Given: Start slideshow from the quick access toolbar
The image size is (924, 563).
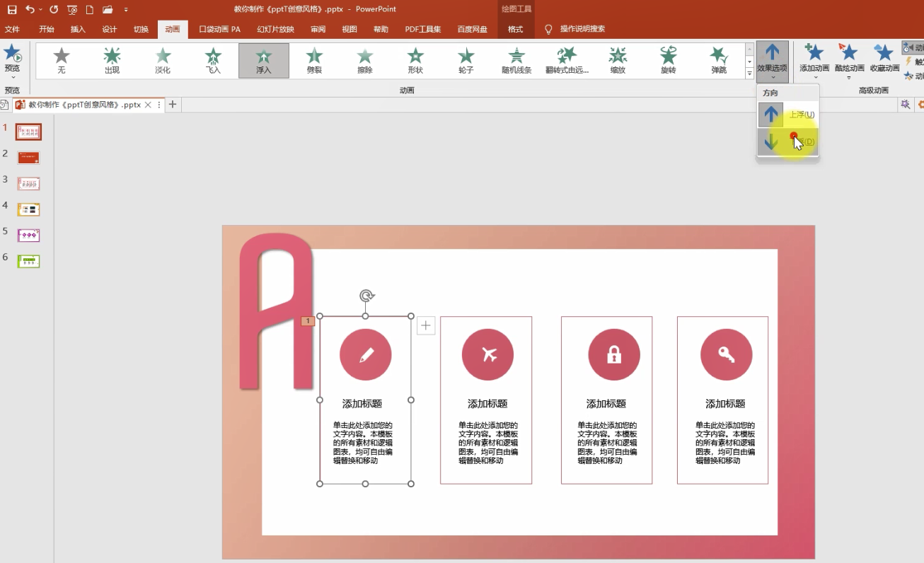Looking at the screenshot, I should [71, 9].
